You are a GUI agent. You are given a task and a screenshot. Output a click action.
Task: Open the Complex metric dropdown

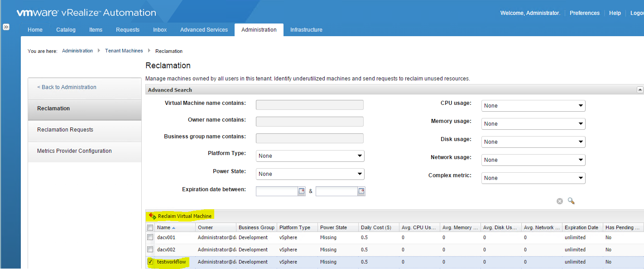click(533, 178)
